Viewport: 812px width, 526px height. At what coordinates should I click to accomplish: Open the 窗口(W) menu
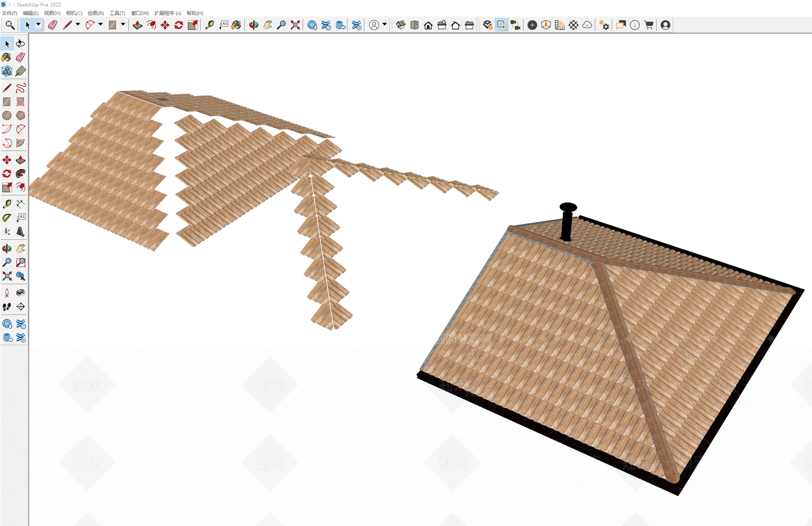point(140,13)
